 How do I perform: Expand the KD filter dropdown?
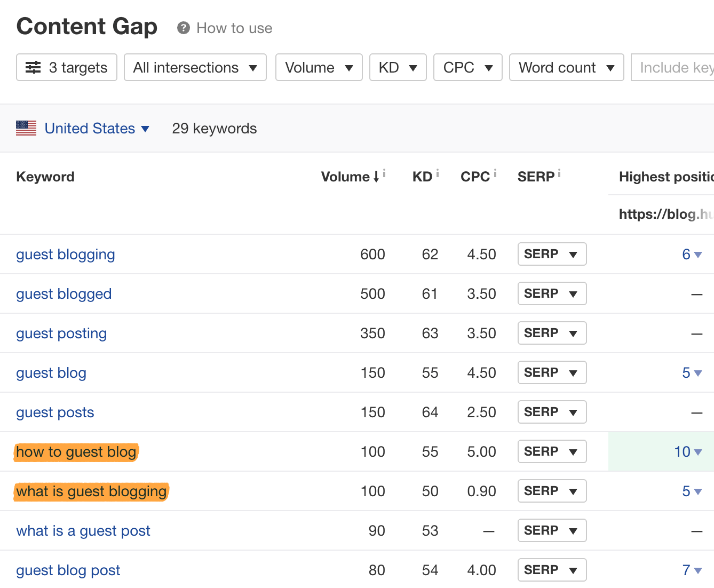pyautogui.click(x=398, y=68)
